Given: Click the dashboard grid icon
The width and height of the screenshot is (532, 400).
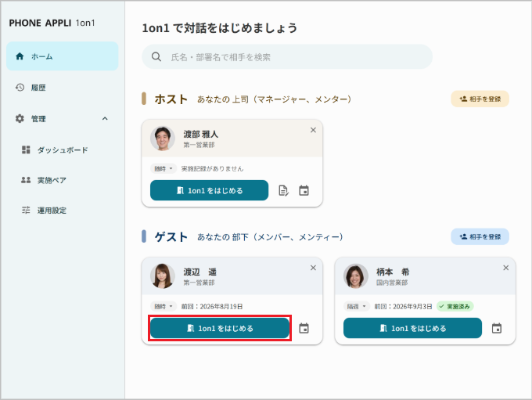Looking at the screenshot, I should tap(26, 150).
